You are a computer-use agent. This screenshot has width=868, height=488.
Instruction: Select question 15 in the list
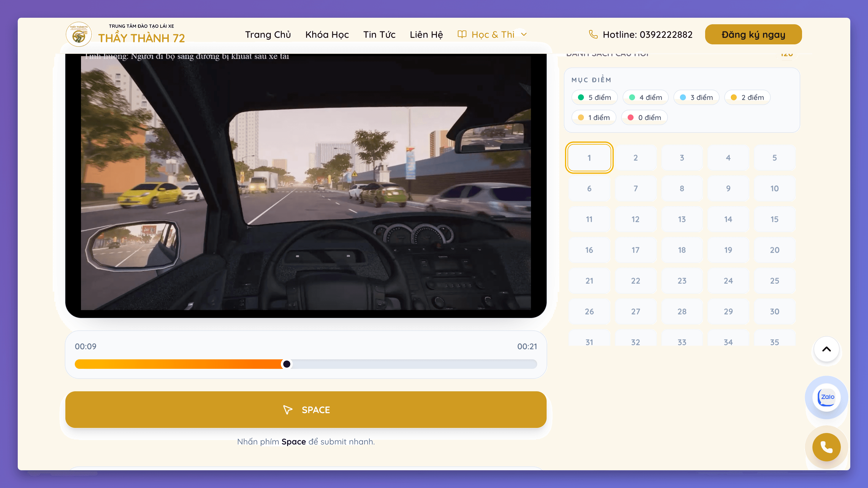tap(774, 219)
